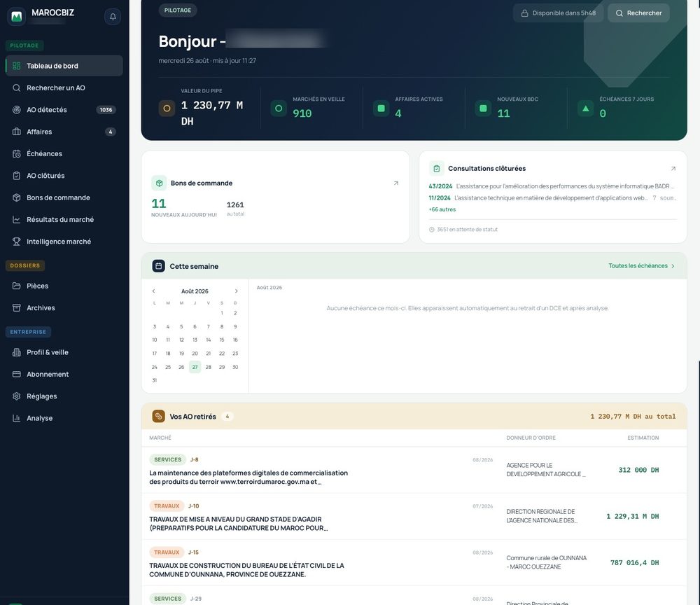Open AO clôturés page
The image size is (700, 605).
(x=64, y=176)
